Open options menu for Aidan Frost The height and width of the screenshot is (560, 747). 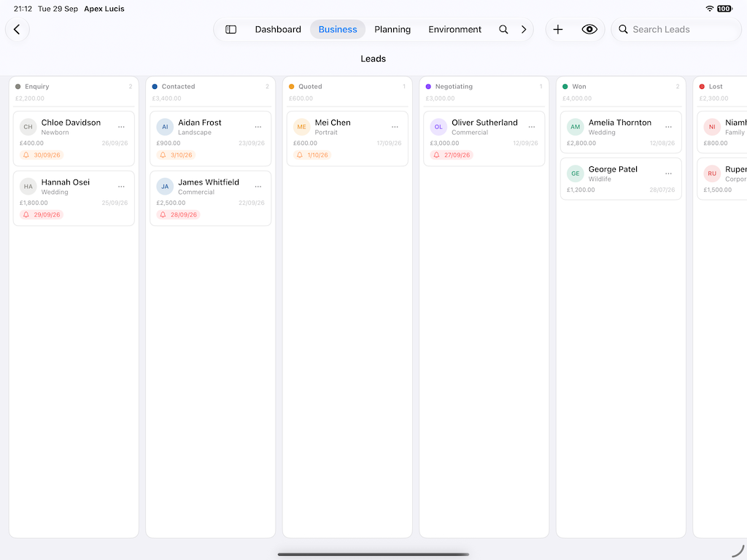pyautogui.click(x=258, y=127)
